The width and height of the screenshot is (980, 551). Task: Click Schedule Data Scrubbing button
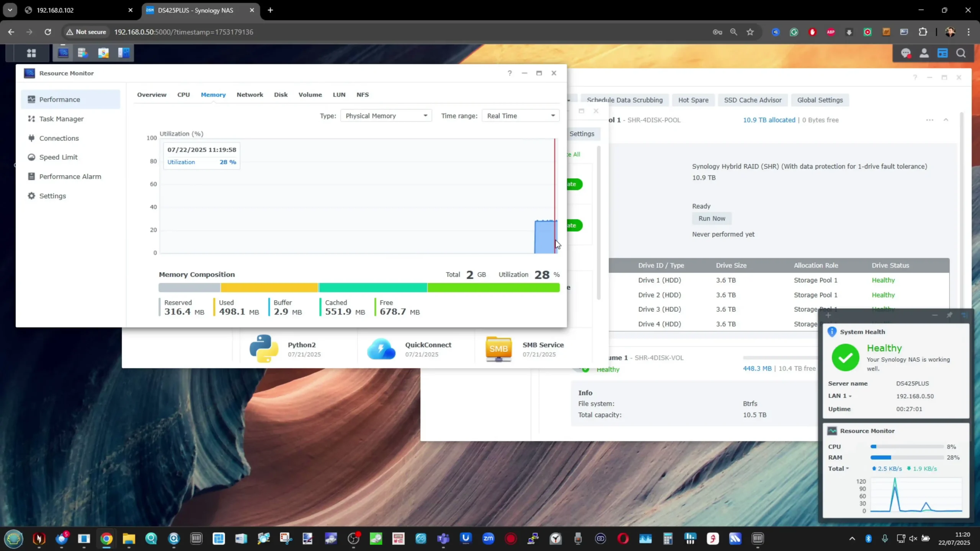624,100
